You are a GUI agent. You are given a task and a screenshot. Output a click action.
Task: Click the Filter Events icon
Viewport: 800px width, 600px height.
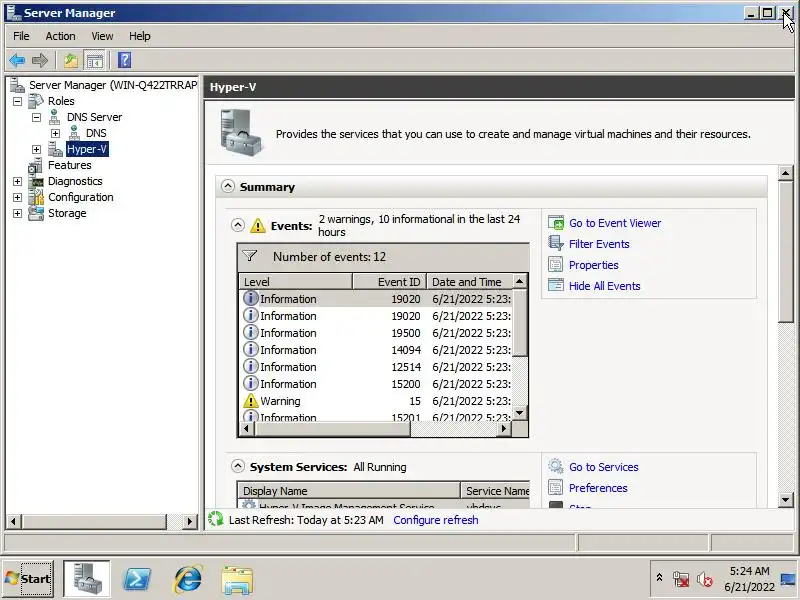[x=556, y=243]
